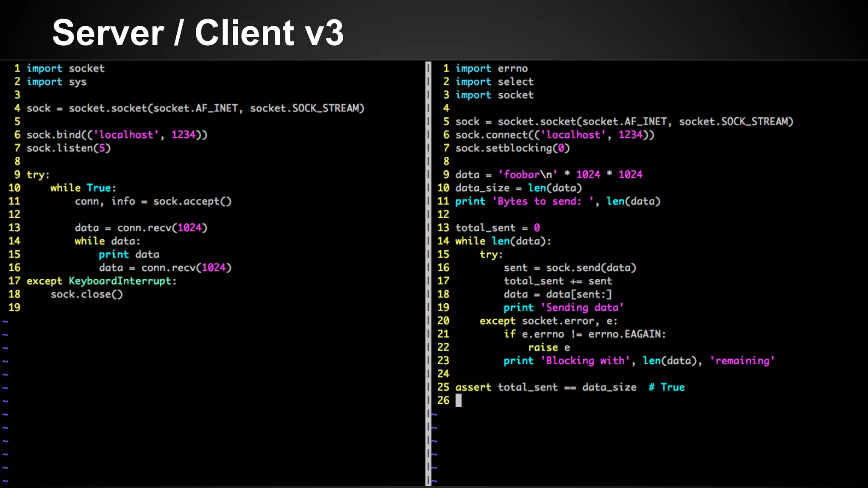Click the 'except KeyboardInterrupt:' line
868x488 pixels.
[102, 281]
